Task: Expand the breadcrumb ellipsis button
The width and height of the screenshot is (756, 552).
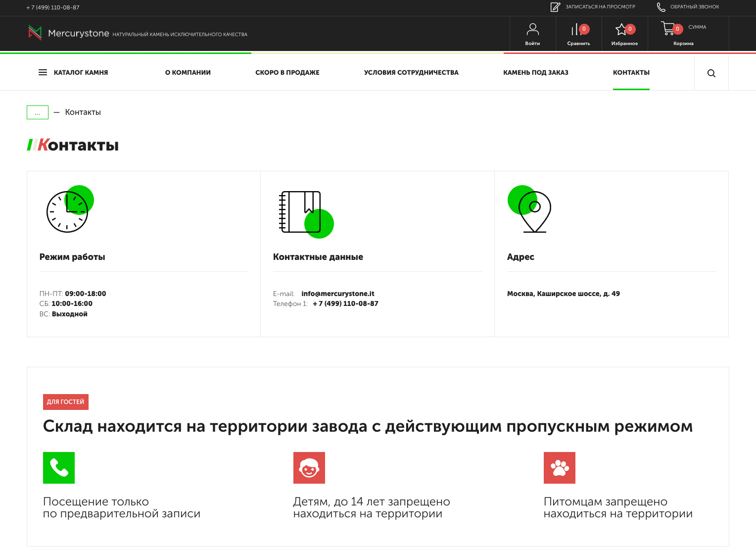Action: pyautogui.click(x=38, y=112)
